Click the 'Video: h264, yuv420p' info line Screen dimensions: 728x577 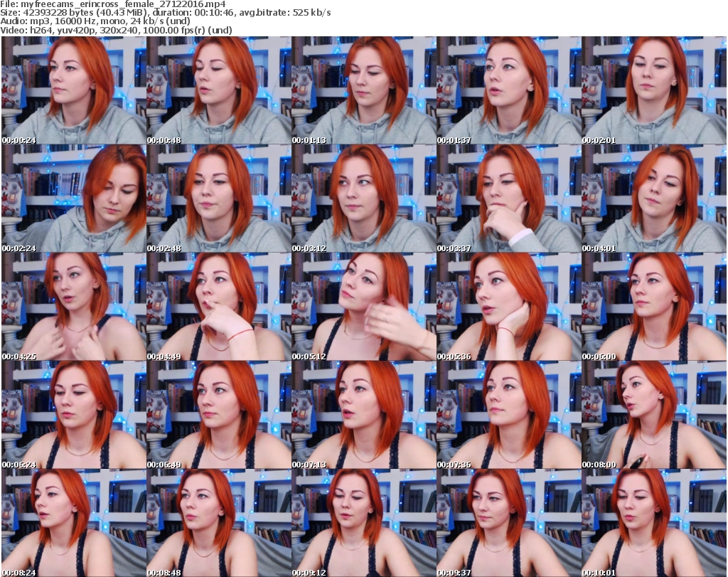click(x=116, y=30)
